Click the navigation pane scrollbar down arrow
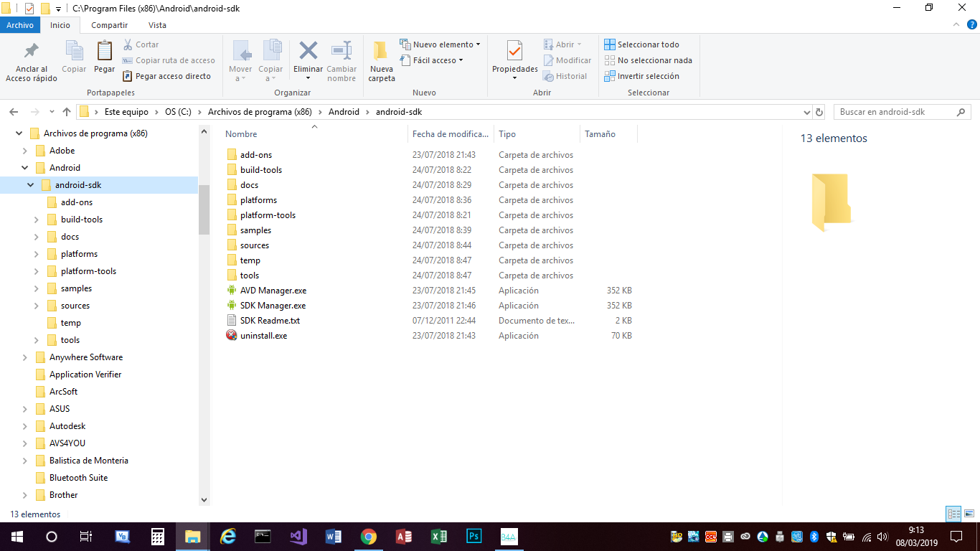Image resolution: width=980 pixels, height=551 pixels. click(204, 500)
